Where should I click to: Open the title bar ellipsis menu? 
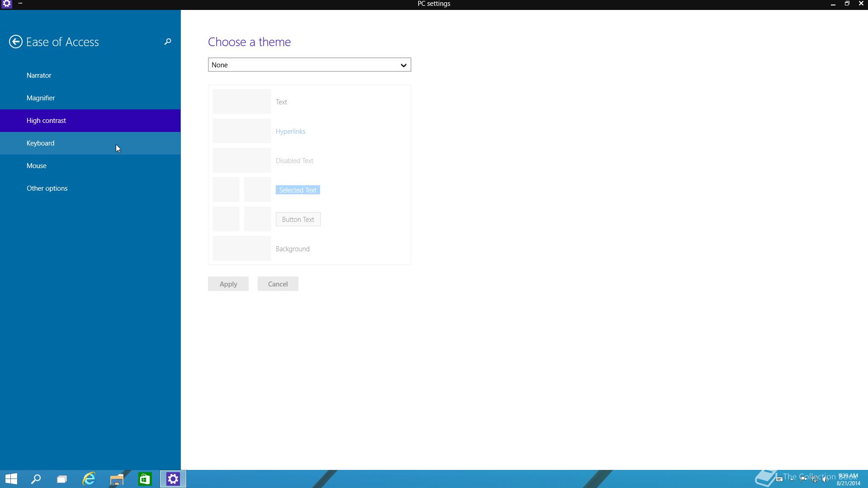20,4
